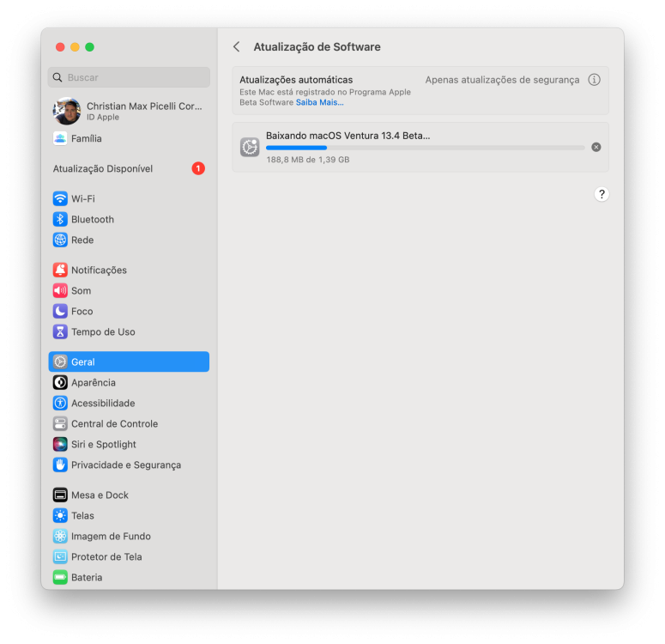665x644 pixels.
Task: Click the download progress bar
Action: (426, 148)
